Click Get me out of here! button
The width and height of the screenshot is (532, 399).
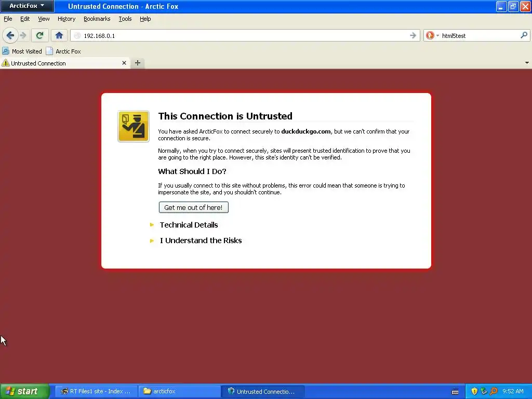[x=193, y=207]
